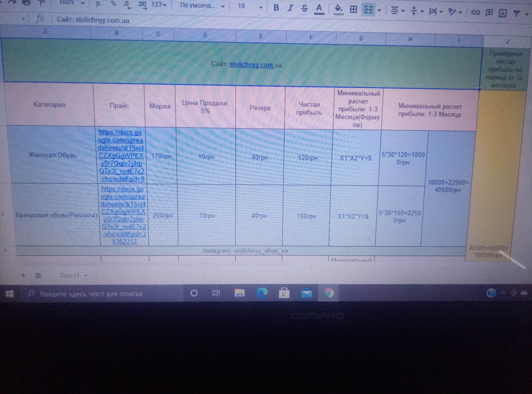532x394 pixels.
Task: Open Cortana from the taskbar
Action: (x=194, y=293)
